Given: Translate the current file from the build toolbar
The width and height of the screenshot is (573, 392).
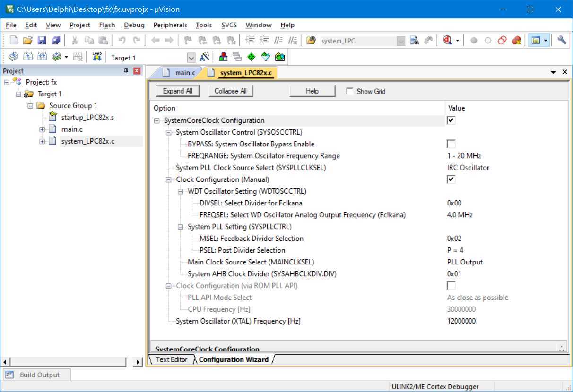Looking at the screenshot, I should (x=14, y=57).
